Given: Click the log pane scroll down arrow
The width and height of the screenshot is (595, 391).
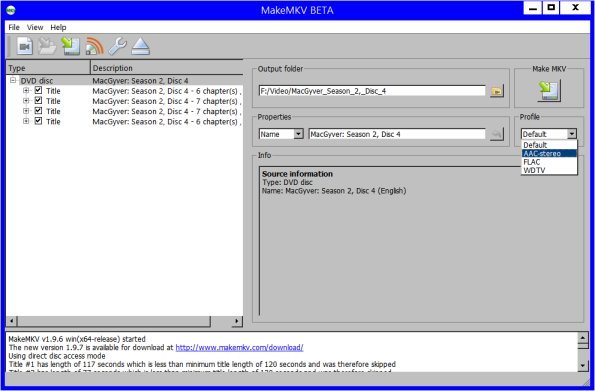Looking at the screenshot, I should [583, 366].
